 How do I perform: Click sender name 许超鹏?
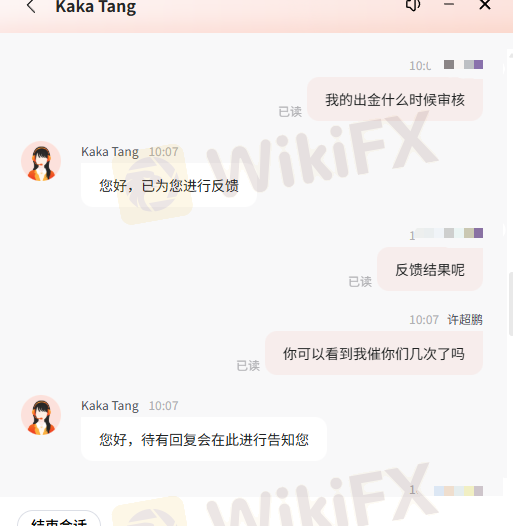[x=465, y=320]
